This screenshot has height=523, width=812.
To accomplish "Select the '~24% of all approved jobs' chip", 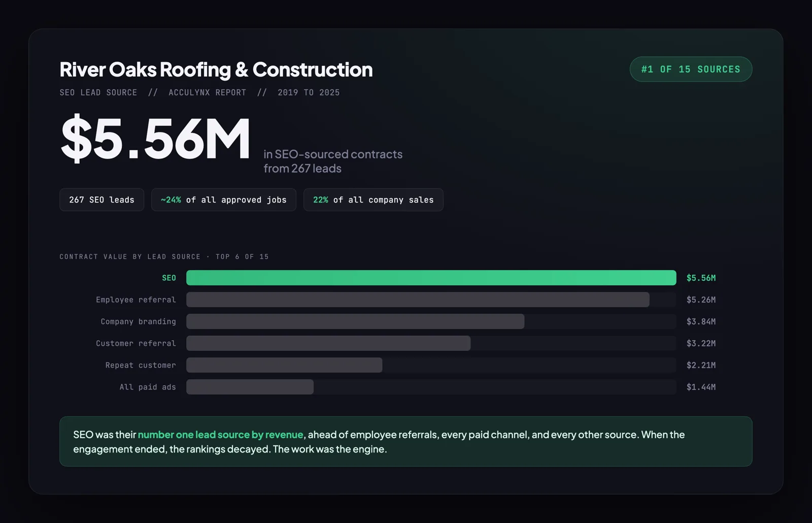I will tap(224, 200).
